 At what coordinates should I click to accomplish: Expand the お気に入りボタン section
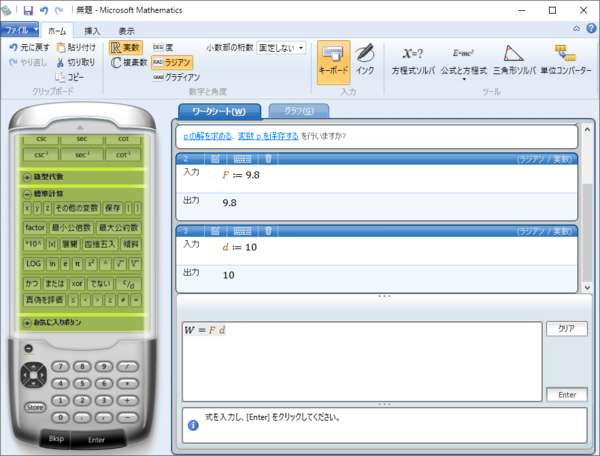(x=27, y=323)
